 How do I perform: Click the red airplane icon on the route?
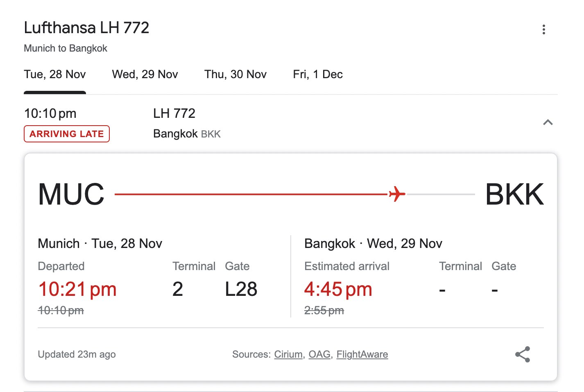(397, 194)
